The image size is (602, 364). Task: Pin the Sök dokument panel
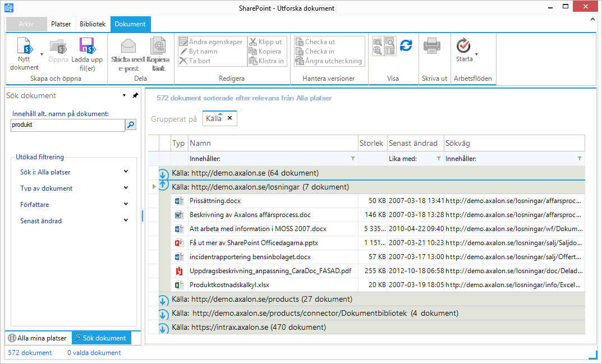coord(135,95)
